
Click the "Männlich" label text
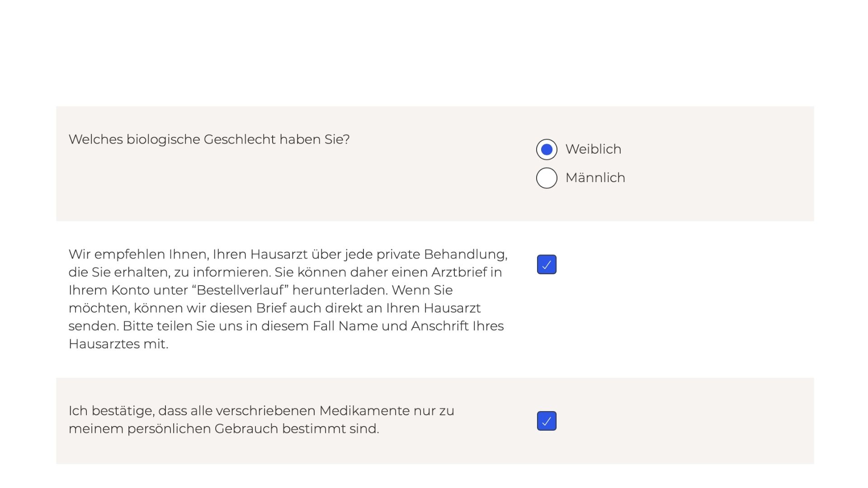(595, 178)
